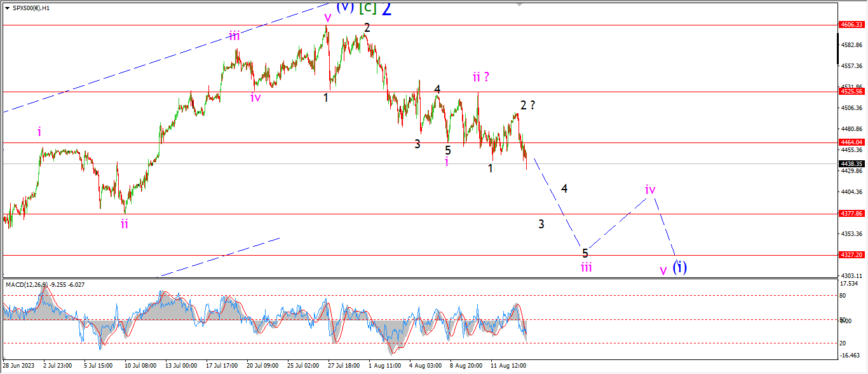This screenshot has width=868, height=374.
Task: Click the red 4525.56 price label
Action: (851, 91)
